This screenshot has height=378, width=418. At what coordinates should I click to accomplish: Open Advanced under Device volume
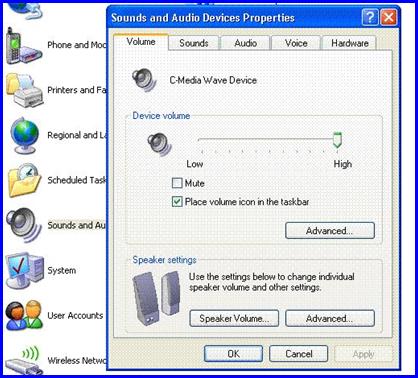click(330, 231)
